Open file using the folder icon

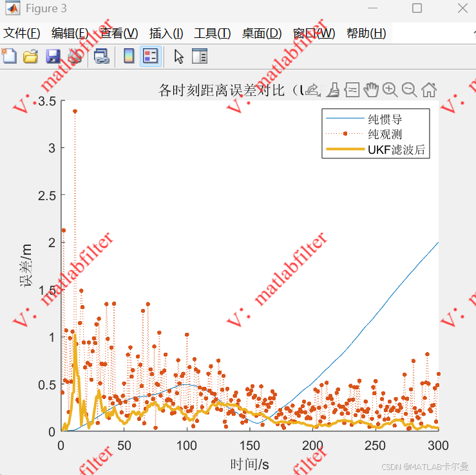[30, 56]
